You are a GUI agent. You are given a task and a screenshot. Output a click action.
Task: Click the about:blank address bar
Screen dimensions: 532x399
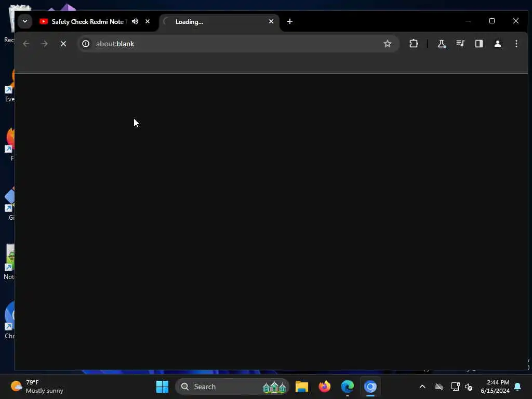click(237, 44)
